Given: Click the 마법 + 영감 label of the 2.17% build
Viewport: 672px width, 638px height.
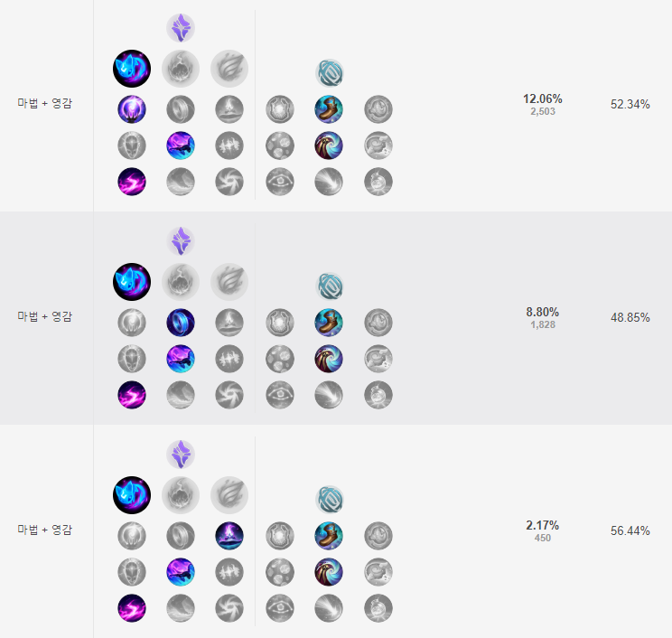Looking at the screenshot, I should tap(45, 530).
